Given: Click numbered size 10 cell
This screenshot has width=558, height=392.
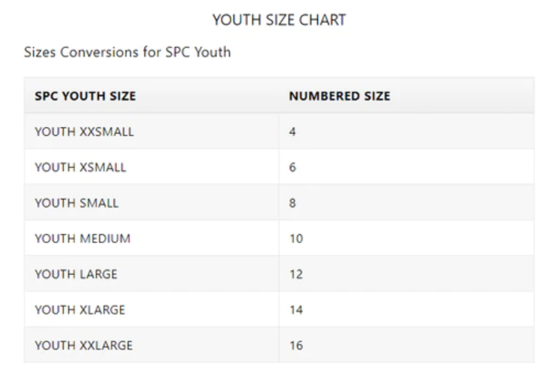Looking at the screenshot, I should coord(296,239).
